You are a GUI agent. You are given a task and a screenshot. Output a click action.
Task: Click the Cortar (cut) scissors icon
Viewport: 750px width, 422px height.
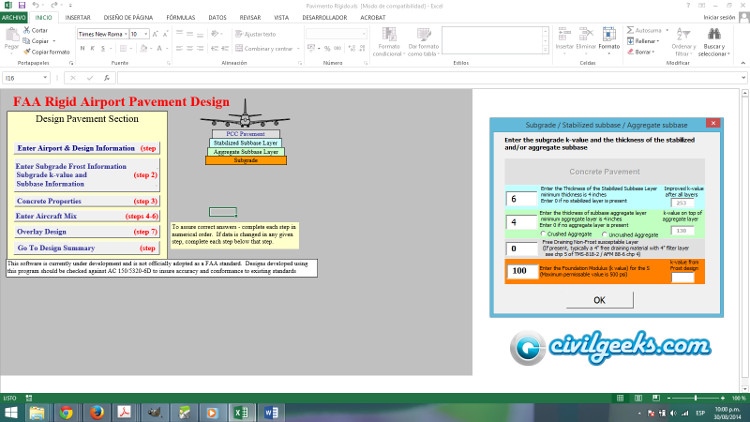click(x=26, y=31)
